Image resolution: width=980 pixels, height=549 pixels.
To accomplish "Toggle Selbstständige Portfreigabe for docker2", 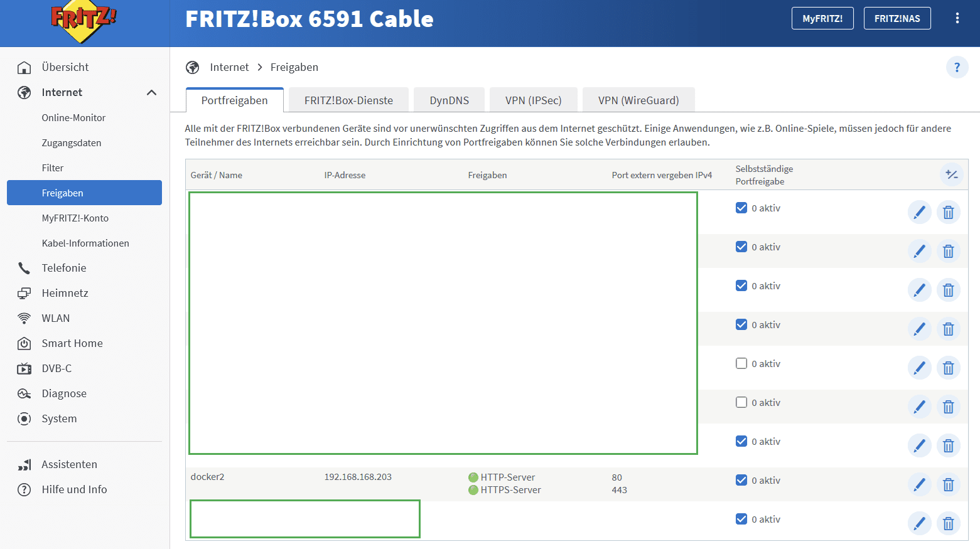I will tap(741, 480).
